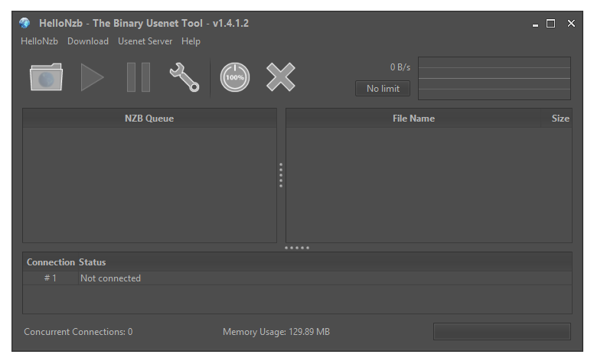Click the Concurrent Connections: 0 label
594x364 pixels.
(78, 332)
